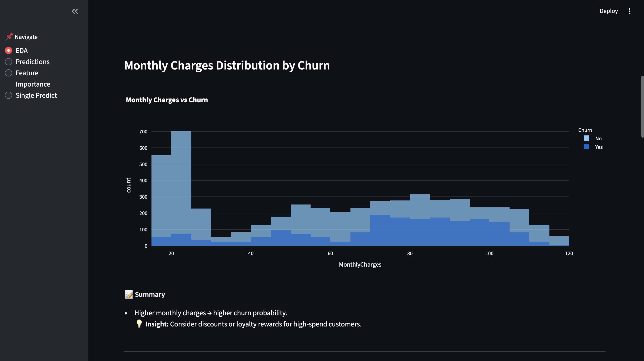Click the x-axis tick label 80

pos(410,253)
